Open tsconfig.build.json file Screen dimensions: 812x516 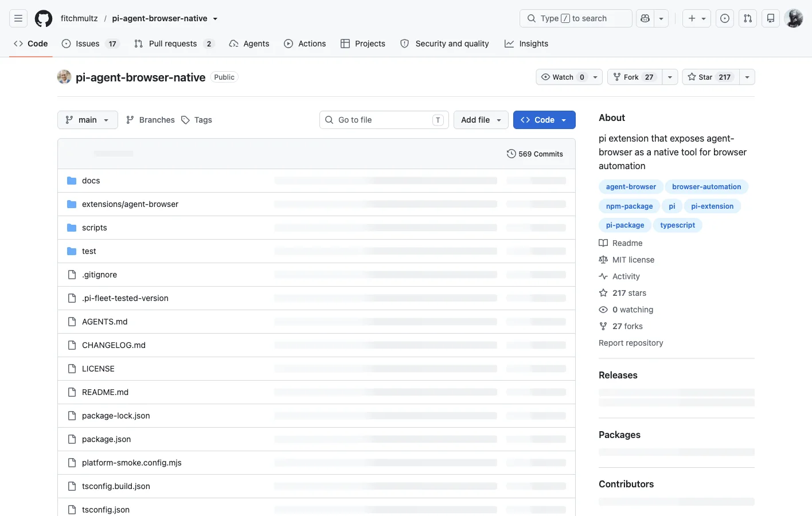click(x=116, y=486)
